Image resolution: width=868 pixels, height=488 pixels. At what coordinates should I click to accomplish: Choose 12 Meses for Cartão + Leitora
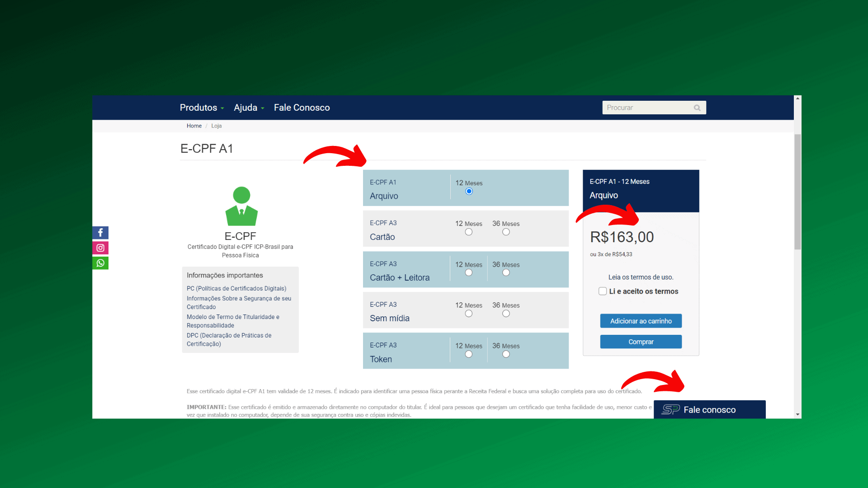pos(469,272)
